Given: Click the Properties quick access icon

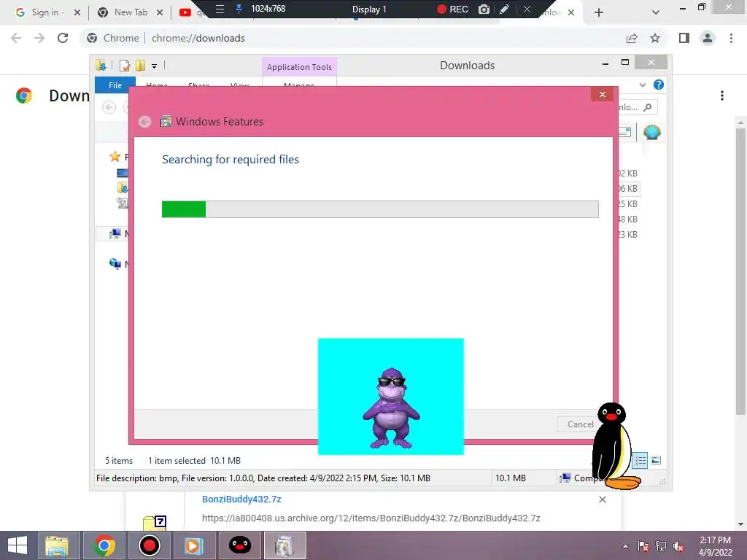Looking at the screenshot, I should tap(125, 66).
